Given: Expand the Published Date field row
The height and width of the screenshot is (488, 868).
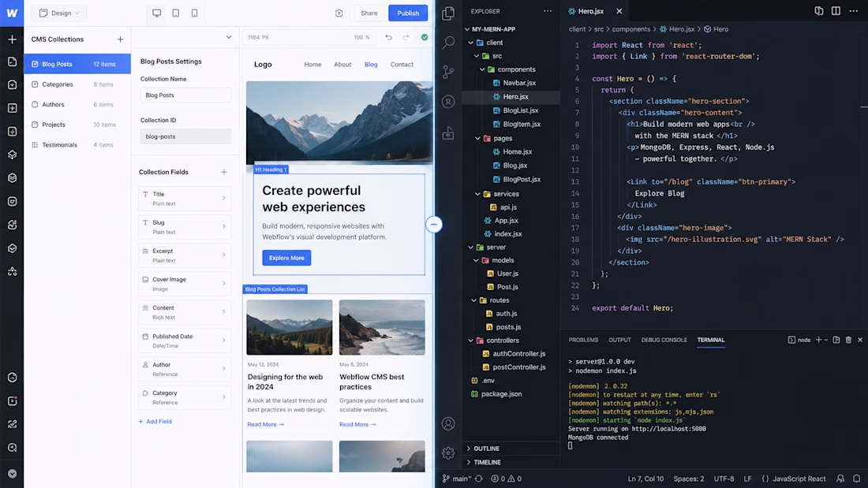Looking at the screenshot, I should click(x=185, y=341).
